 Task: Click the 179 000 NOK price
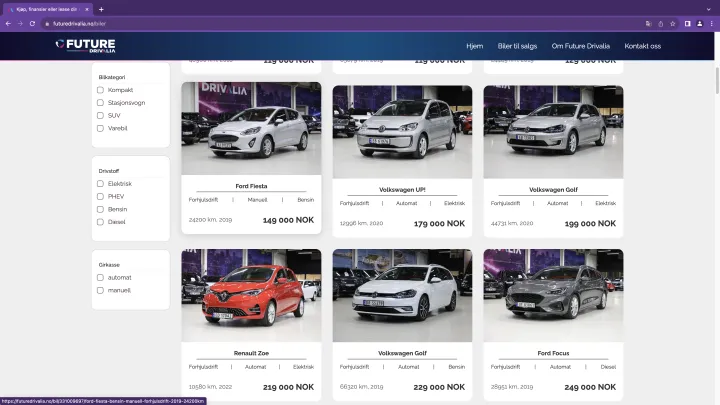[439, 224]
